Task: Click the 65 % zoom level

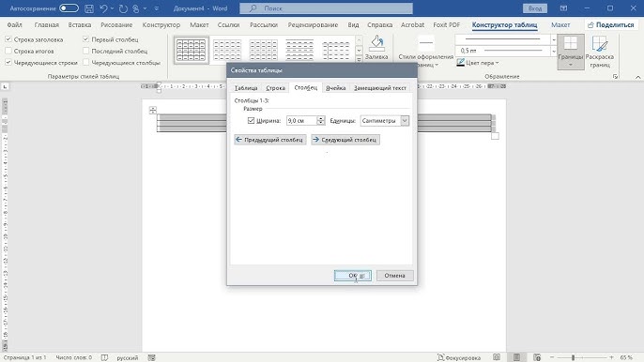Action: 626,357
